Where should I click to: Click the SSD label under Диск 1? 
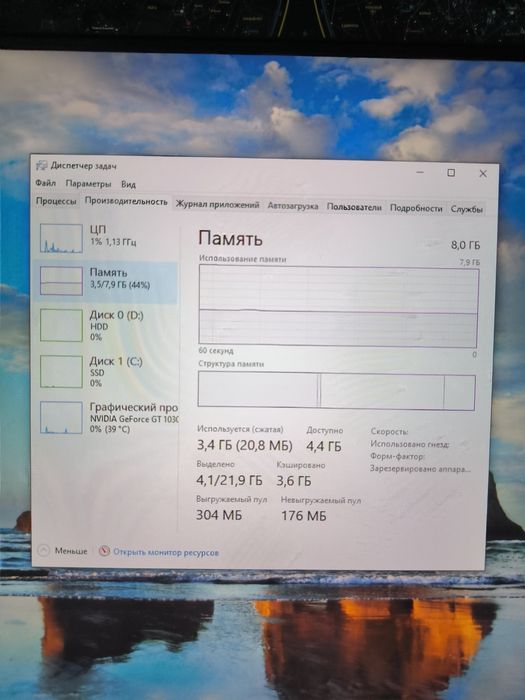[97, 372]
